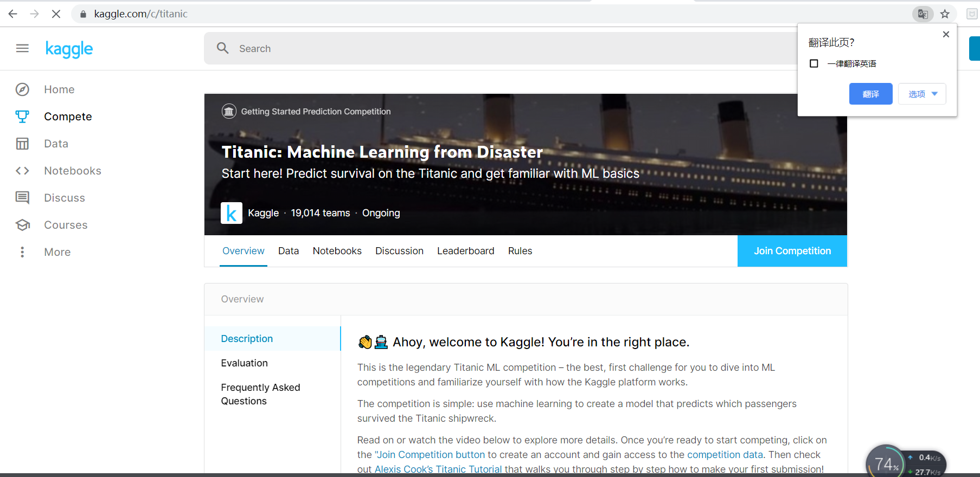Click the browser forward arrow
This screenshot has height=477, width=980.
click(x=35, y=14)
